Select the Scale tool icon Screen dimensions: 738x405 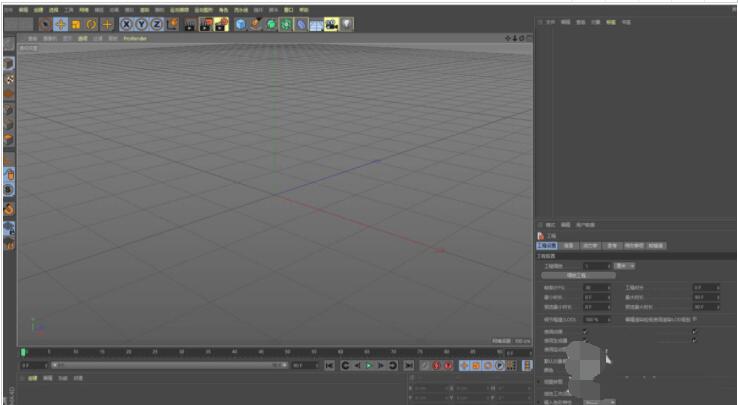coord(75,23)
